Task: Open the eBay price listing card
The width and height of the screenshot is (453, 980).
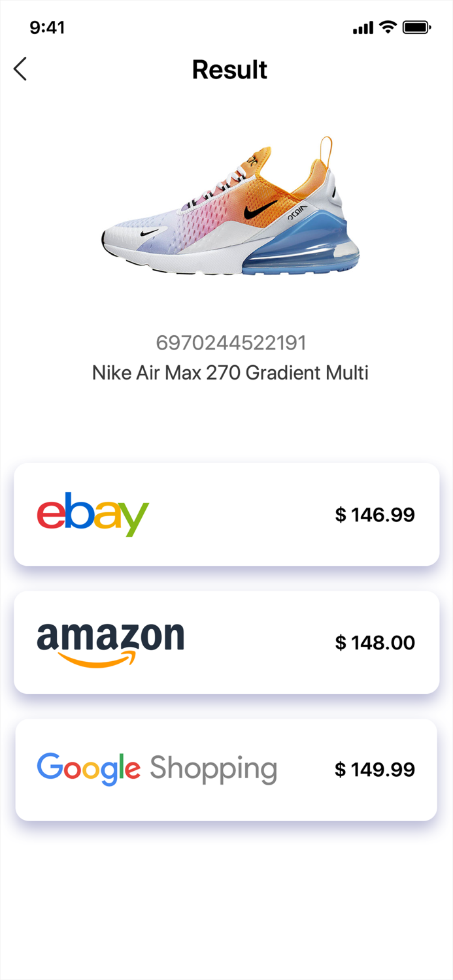Action: [226, 514]
